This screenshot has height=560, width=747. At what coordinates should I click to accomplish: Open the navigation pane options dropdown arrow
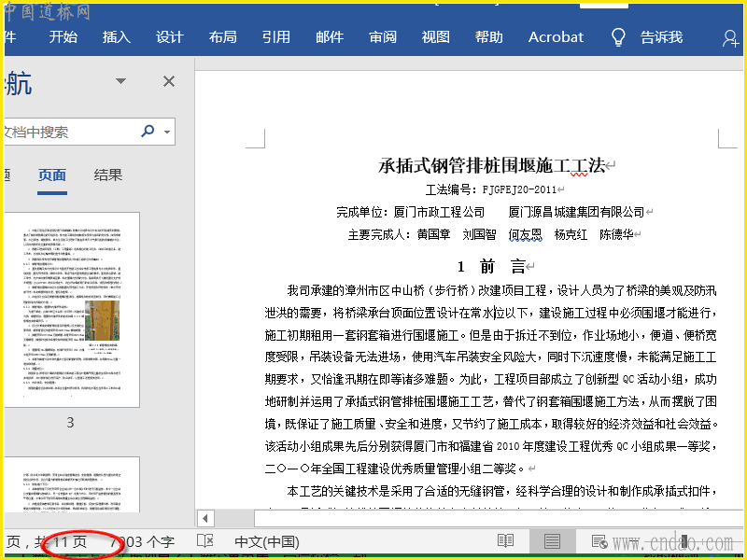(120, 81)
